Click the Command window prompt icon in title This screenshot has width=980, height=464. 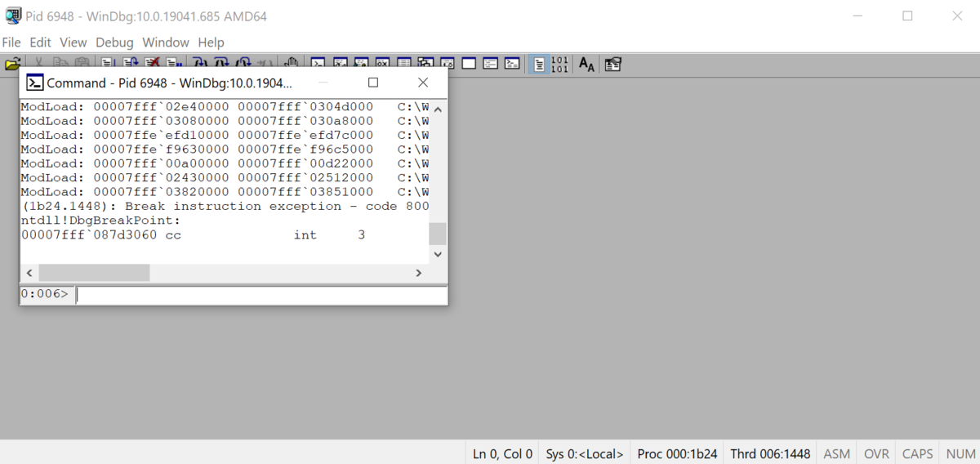(35, 83)
